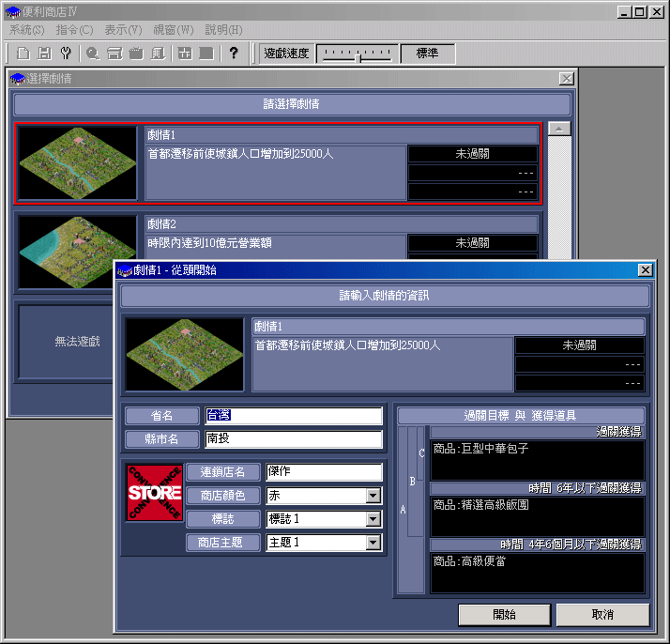Viewport: 670px width, 644px height.
Task: Click the solid gray square toolbar icon
Action: pos(206,54)
